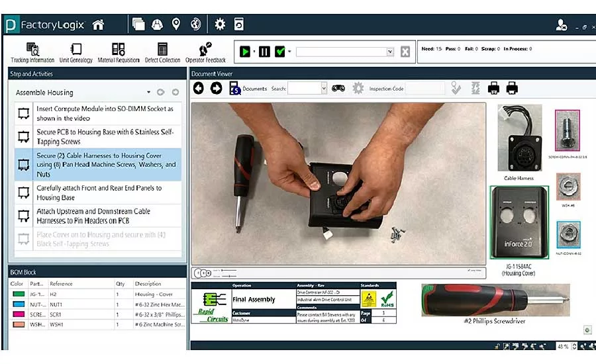
Task: Toggle checkbox icon for Attach Upstream Cable
Action: [24, 216]
